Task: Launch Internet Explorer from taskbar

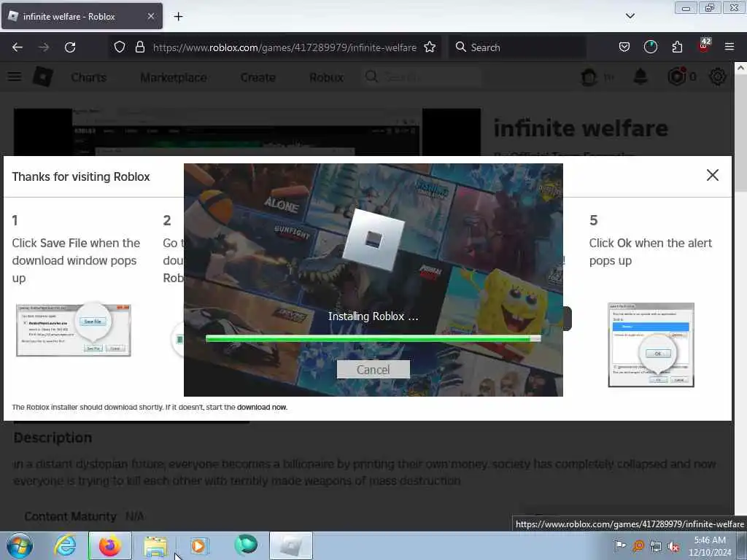Action: click(65, 545)
